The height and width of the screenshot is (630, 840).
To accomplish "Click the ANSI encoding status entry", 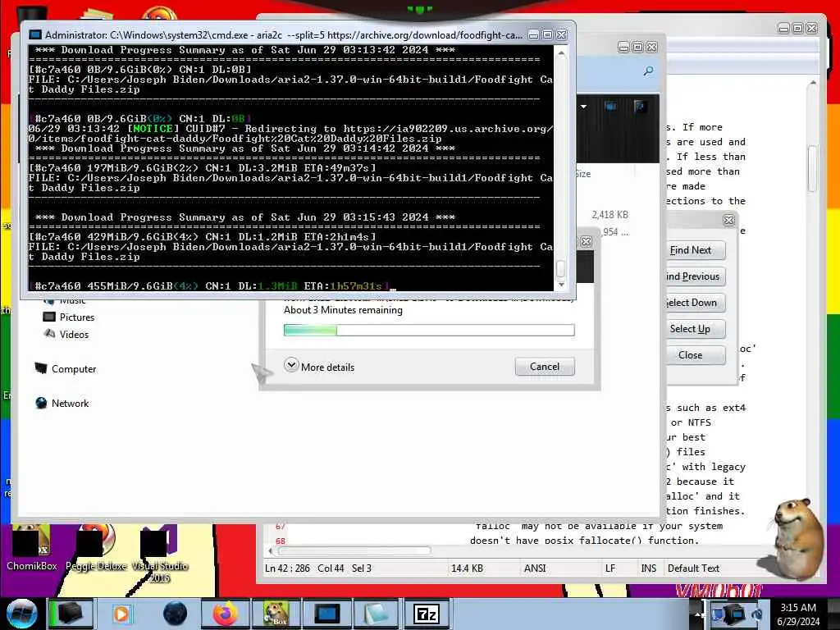I will (x=535, y=568).
